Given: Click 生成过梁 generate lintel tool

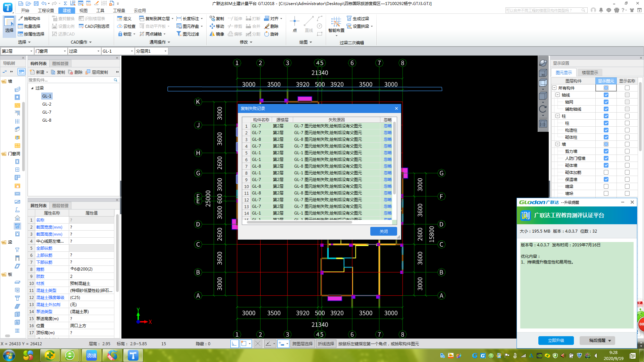Looking at the screenshot, I should tap(358, 18).
